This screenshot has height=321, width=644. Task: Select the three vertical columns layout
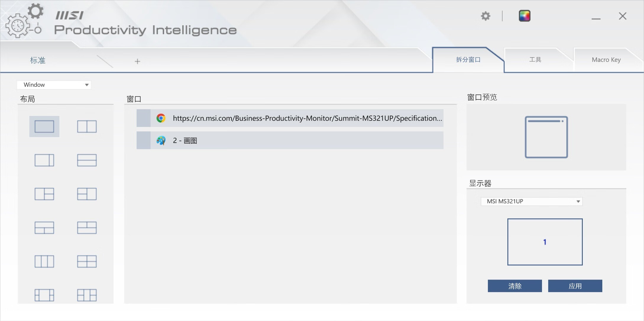tap(44, 261)
